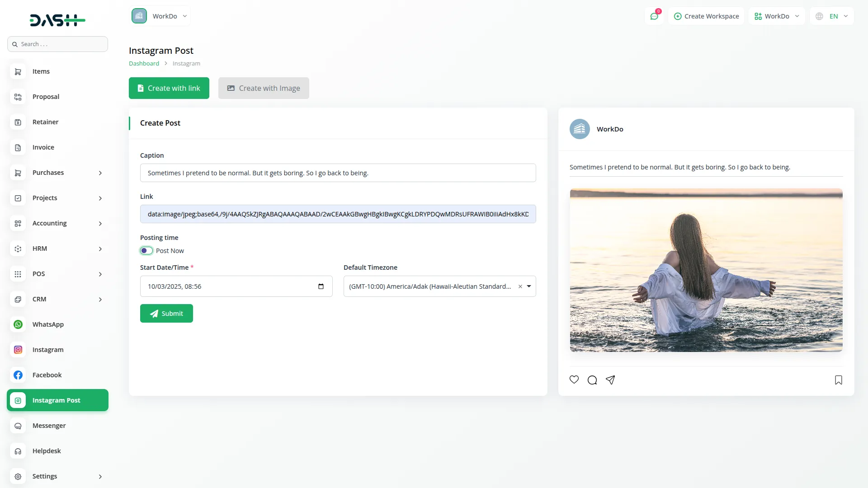Clear the selected timezone with the x
Screen dimensions: 868x488
[520, 286]
